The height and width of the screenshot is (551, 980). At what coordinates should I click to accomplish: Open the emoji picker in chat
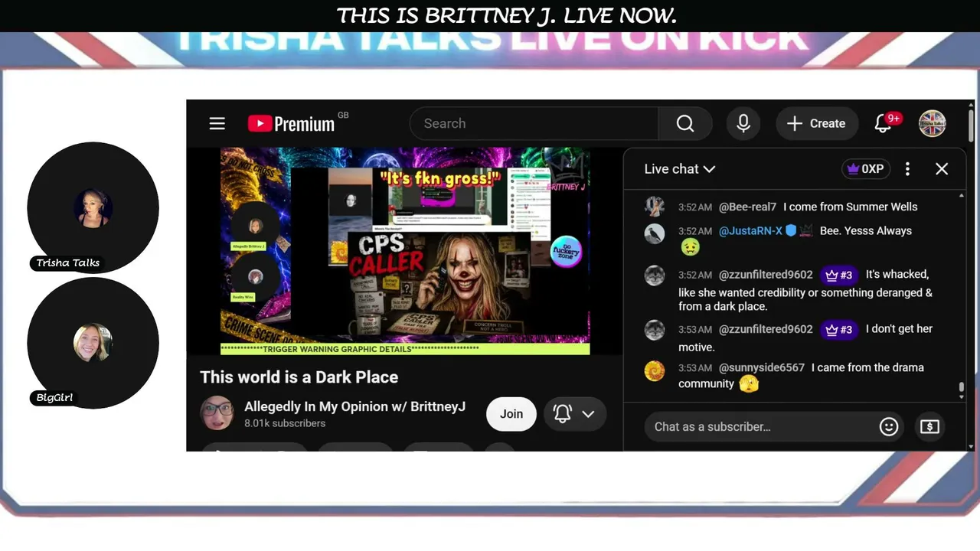click(889, 427)
